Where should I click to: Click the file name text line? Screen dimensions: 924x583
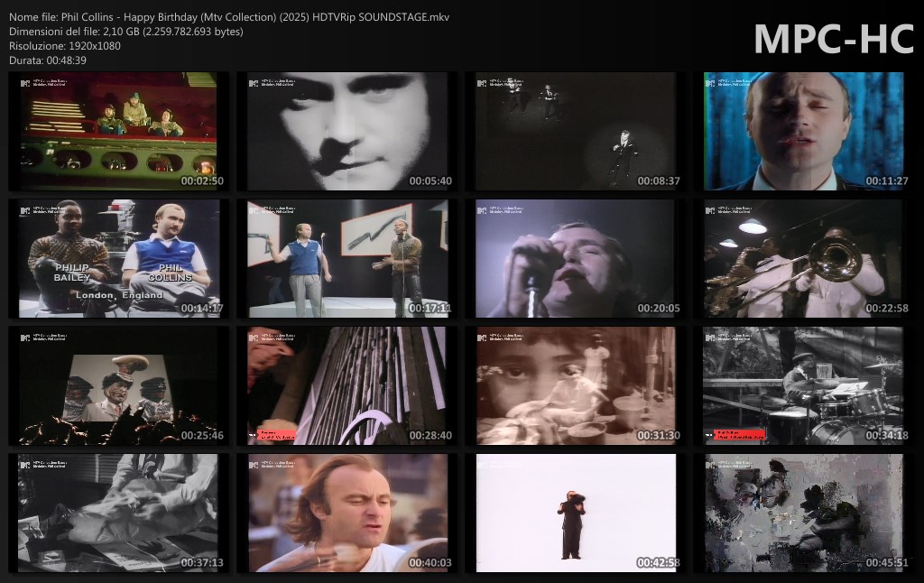(x=229, y=17)
